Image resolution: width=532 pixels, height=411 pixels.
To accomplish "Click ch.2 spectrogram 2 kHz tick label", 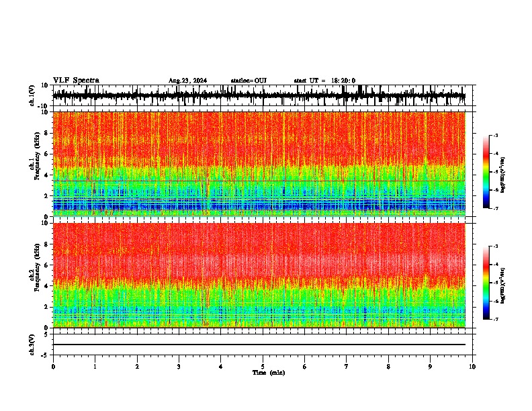I will click(x=46, y=307).
